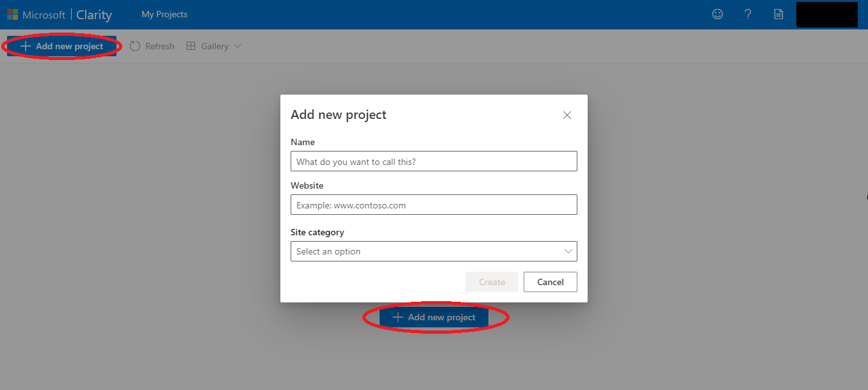
Task: Open the blacked-out account area
Action: click(x=827, y=15)
